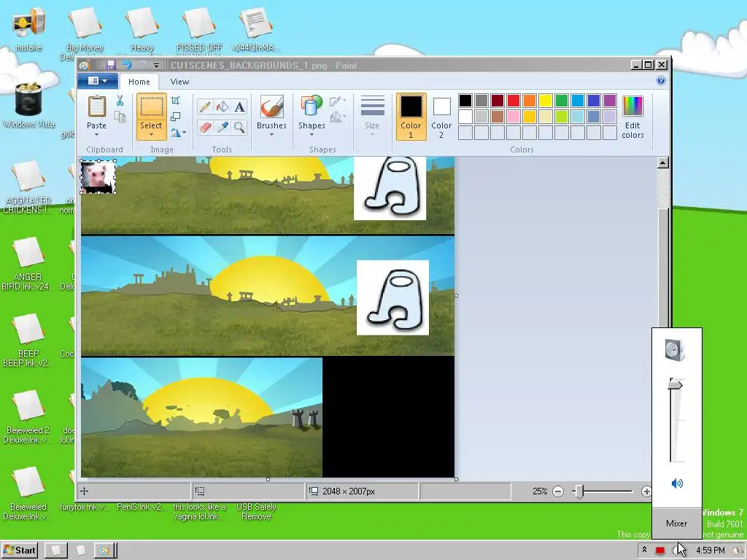Screen dimensions: 747x560
Task: Click the volume slider handle
Action: click(676, 384)
